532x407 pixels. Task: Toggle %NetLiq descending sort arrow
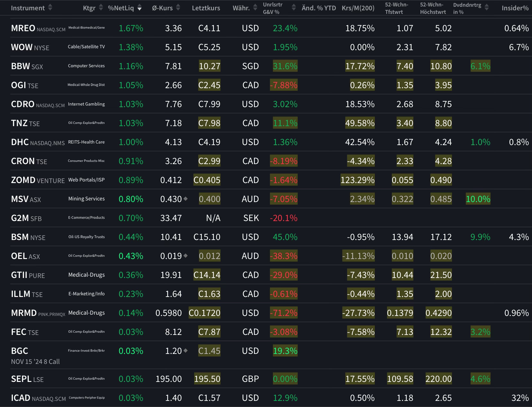[140, 8]
